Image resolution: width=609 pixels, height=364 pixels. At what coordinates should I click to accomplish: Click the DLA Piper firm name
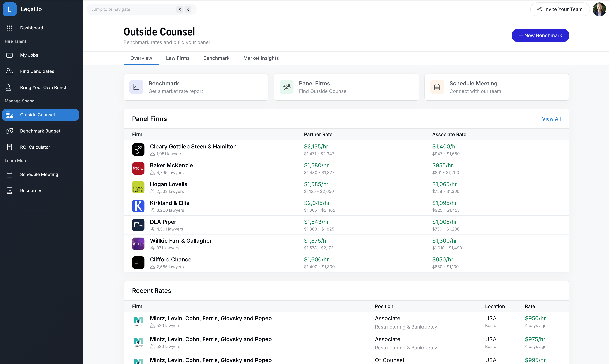(x=163, y=222)
